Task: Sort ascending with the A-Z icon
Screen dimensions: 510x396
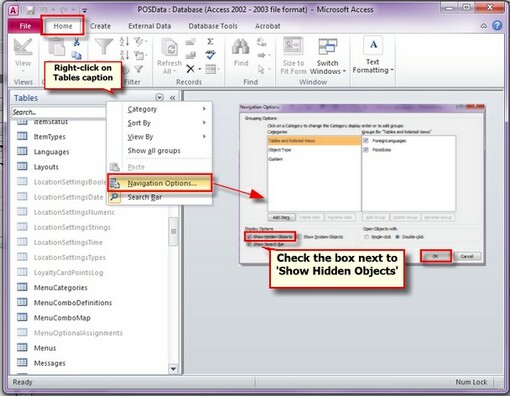Action: [x=124, y=42]
